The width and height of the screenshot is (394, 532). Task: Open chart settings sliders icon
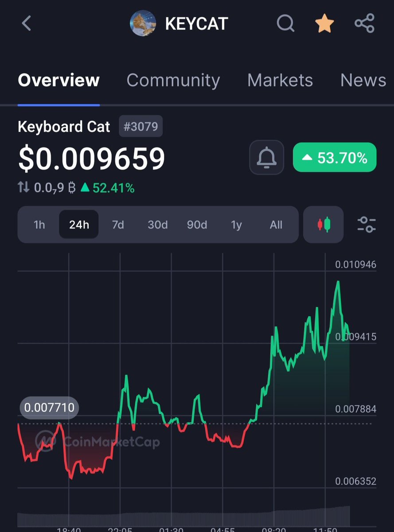(367, 224)
